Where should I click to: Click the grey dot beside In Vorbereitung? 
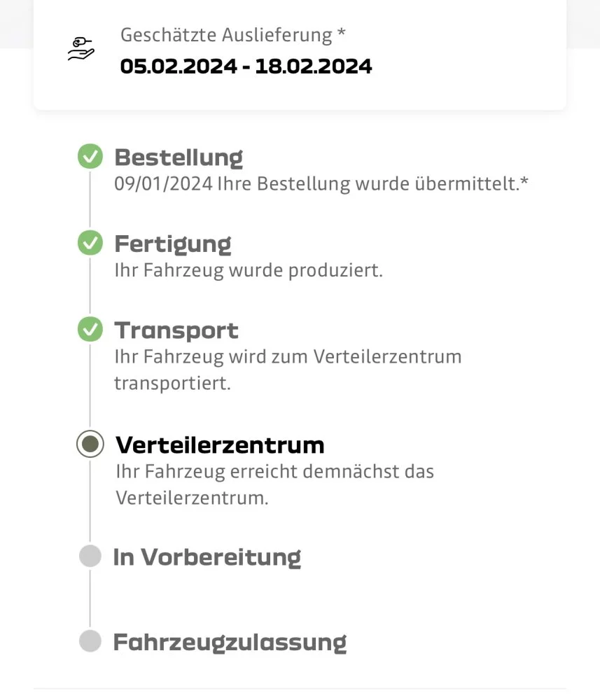[90, 556]
